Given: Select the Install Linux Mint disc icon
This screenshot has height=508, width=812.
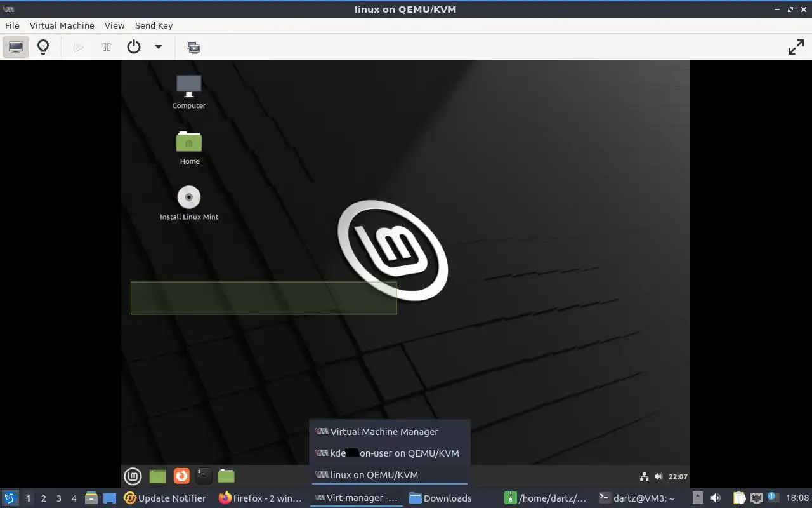Looking at the screenshot, I should pos(189,203).
